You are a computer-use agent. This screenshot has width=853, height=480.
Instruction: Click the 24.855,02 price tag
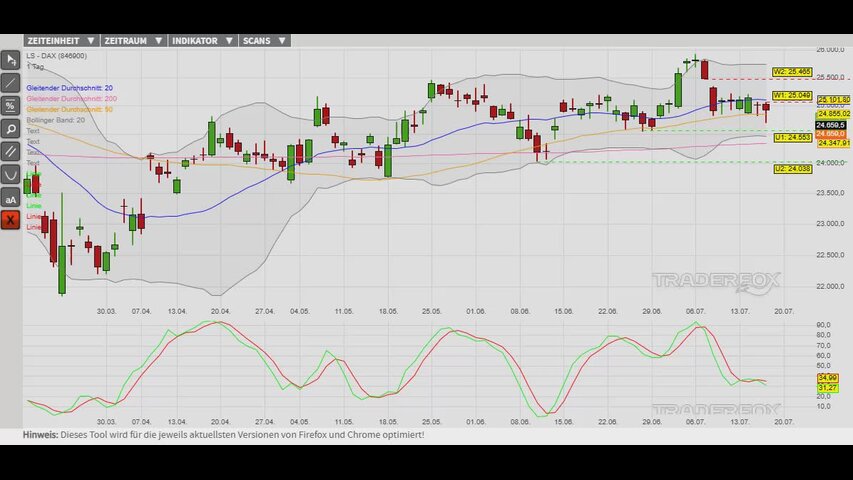point(833,114)
